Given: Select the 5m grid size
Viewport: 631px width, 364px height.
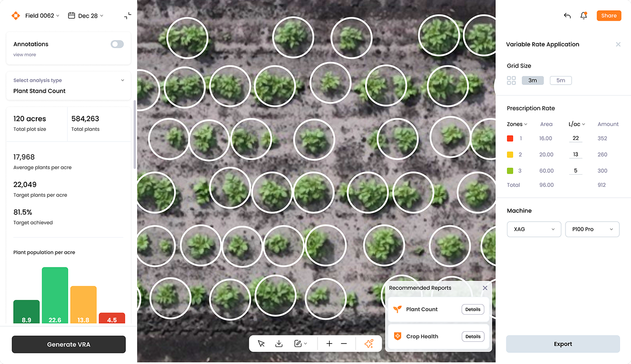Looking at the screenshot, I should (x=560, y=81).
